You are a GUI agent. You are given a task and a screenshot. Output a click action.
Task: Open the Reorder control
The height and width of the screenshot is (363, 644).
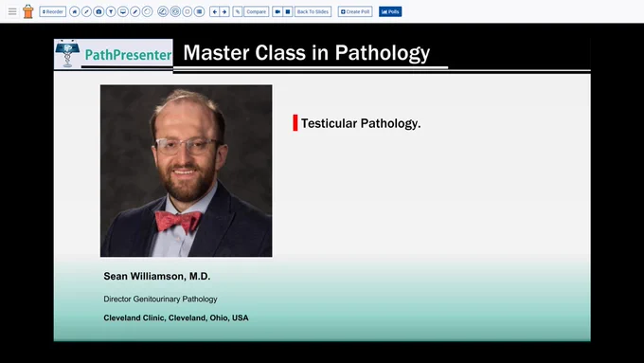pyautogui.click(x=53, y=11)
